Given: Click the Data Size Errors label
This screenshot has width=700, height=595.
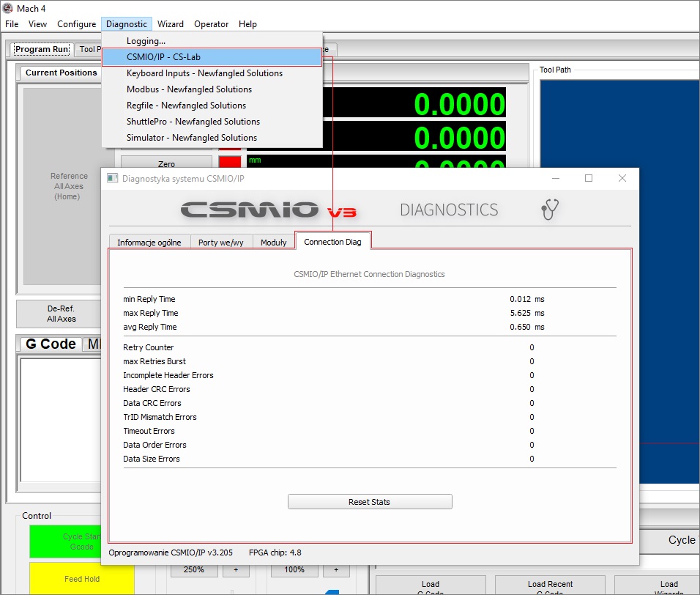Looking at the screenshot, I should click(152, 459).
